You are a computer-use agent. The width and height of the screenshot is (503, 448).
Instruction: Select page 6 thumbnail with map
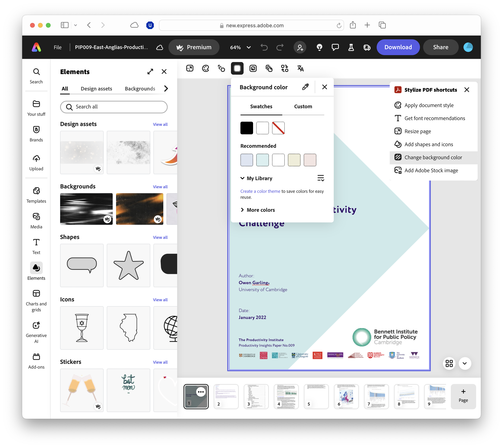point(346,396)
